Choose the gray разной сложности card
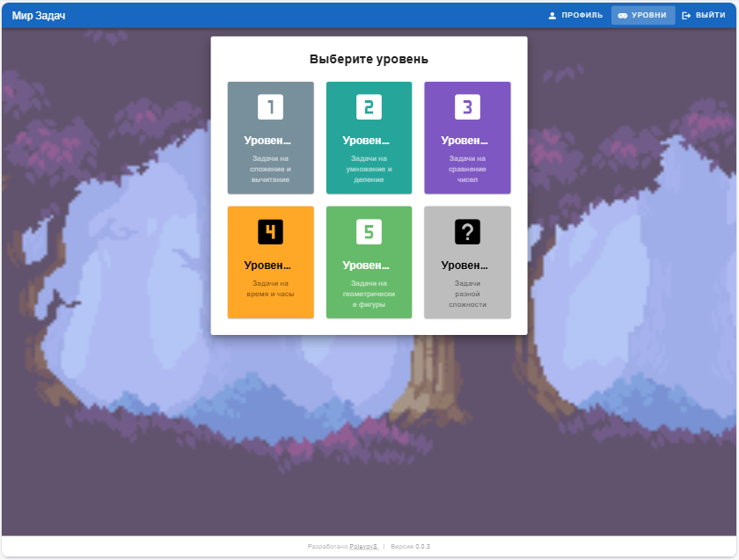Screen dimensions: 739x560 click(x=467, y=262)
